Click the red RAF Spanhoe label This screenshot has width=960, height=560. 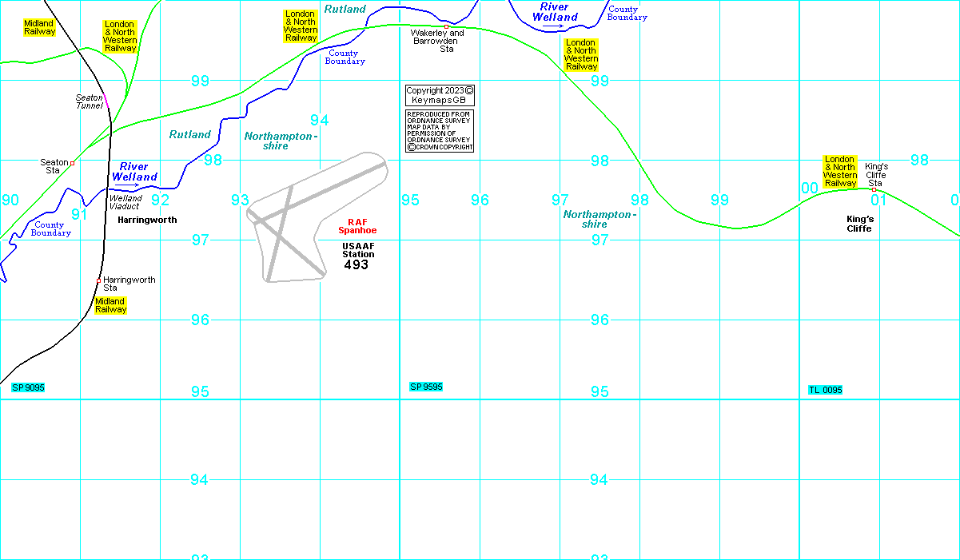[x=357, y=226]
